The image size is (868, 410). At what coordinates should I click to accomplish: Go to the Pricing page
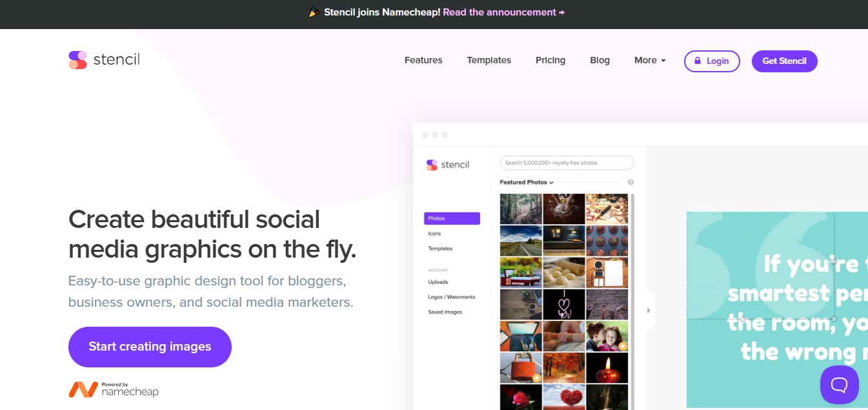(x=550, y=60)
